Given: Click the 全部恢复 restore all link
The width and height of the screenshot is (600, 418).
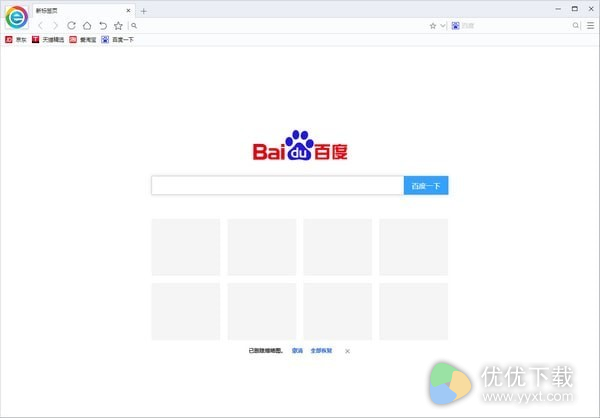Looking at the screenshot, I should point(321,351).
